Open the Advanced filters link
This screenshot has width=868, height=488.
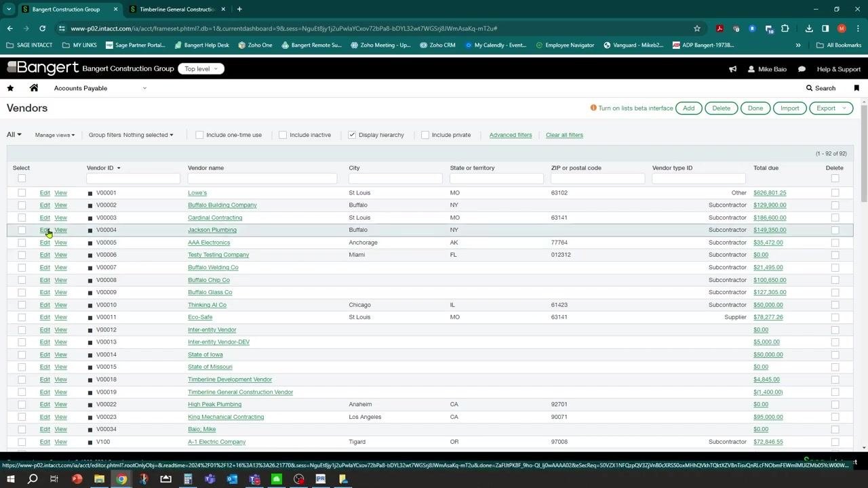(x=511, y=135)
